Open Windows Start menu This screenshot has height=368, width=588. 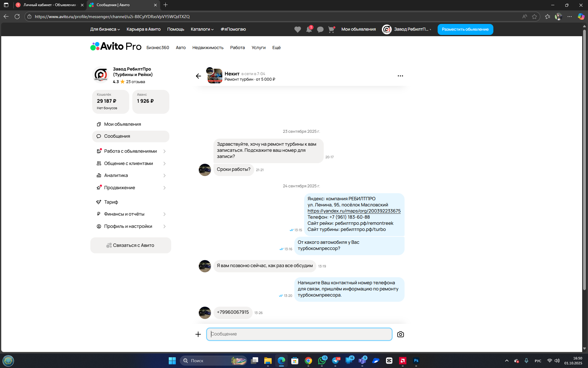[172, 361]
